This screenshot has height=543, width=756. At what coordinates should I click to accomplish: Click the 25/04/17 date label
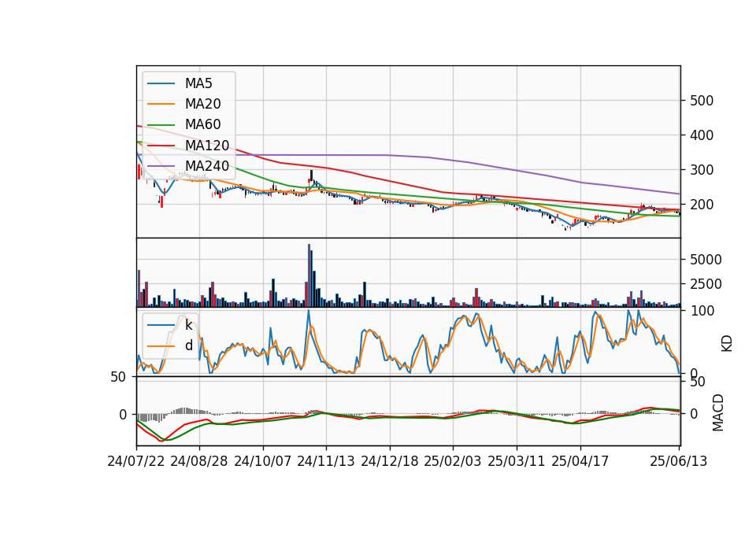(580, 461)
